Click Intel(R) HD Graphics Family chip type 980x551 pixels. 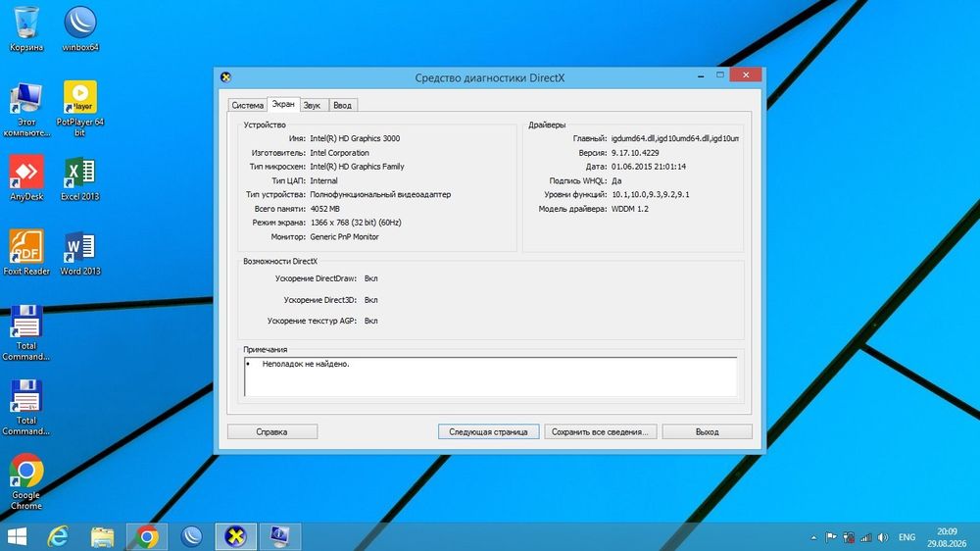[357, 167]
